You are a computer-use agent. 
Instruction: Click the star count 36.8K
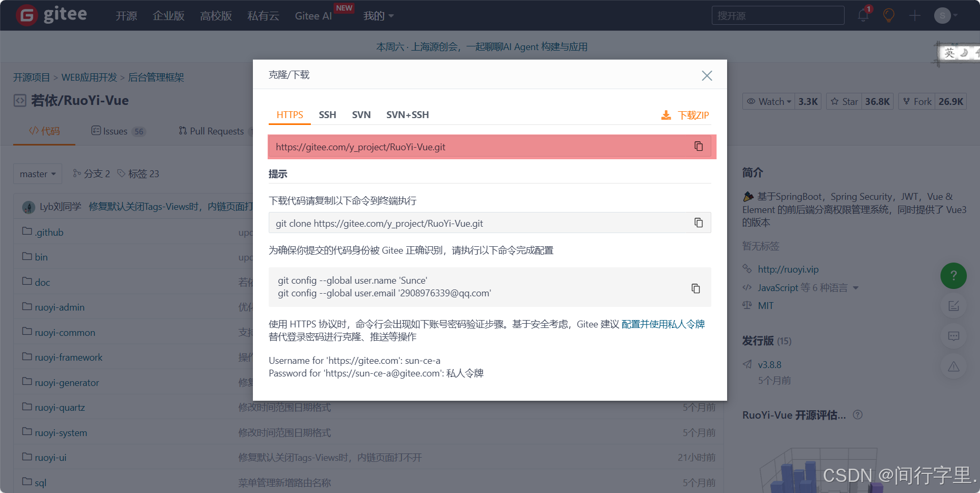click(x=877, y=101)
